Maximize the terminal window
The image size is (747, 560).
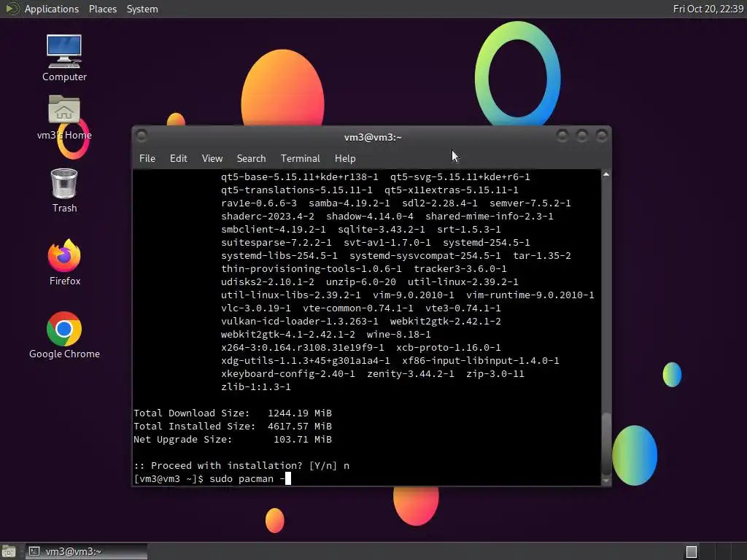[581, 136]
